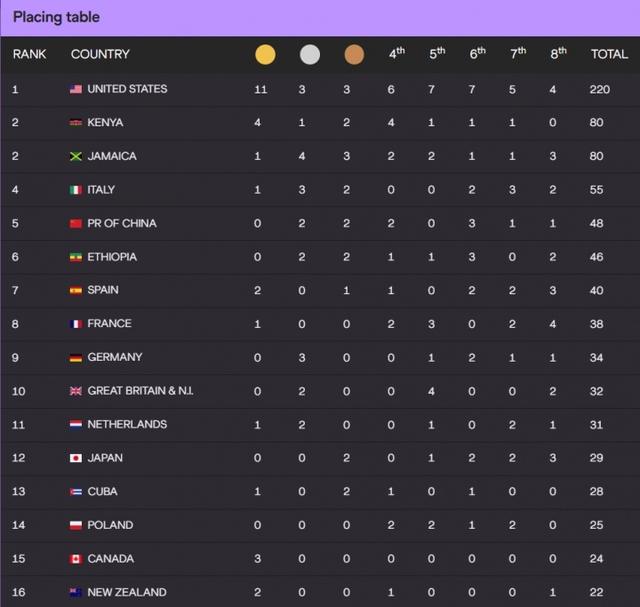Click the gold medal column icon
640x607 pixels.
coord(265,55)
